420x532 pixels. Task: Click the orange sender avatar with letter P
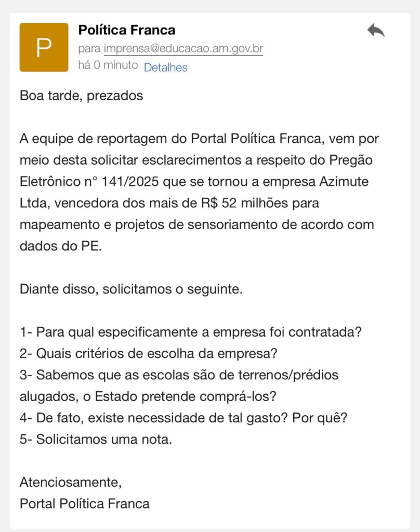(44, 47)
